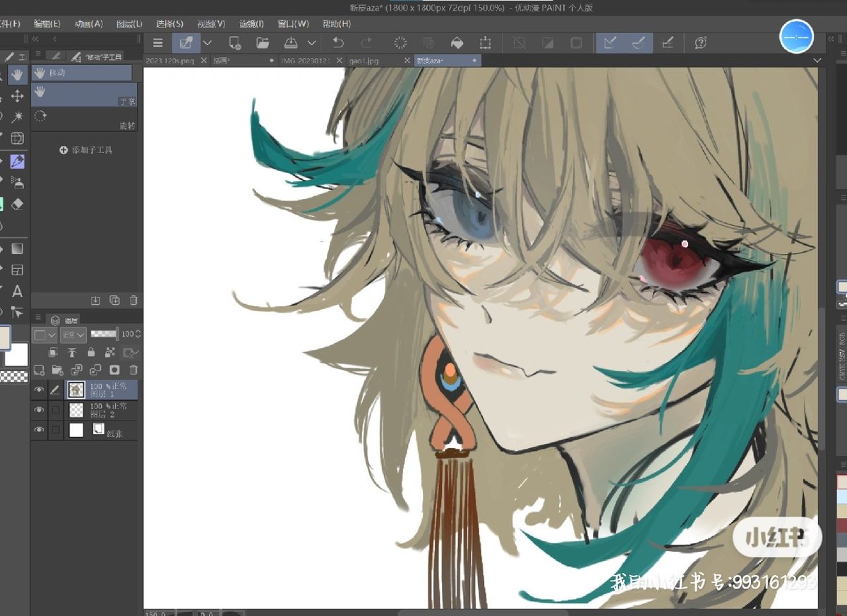Screen dimensions: 847x616
Task: Expand the document tabs overflow chevron
Action: pyautogui.click(x=817, y=61)
